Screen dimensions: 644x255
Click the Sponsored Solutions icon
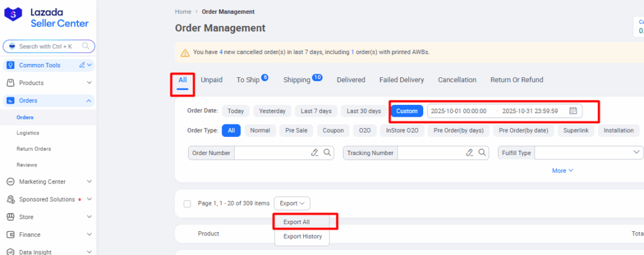pyautogui.click(x=11, y=199)
